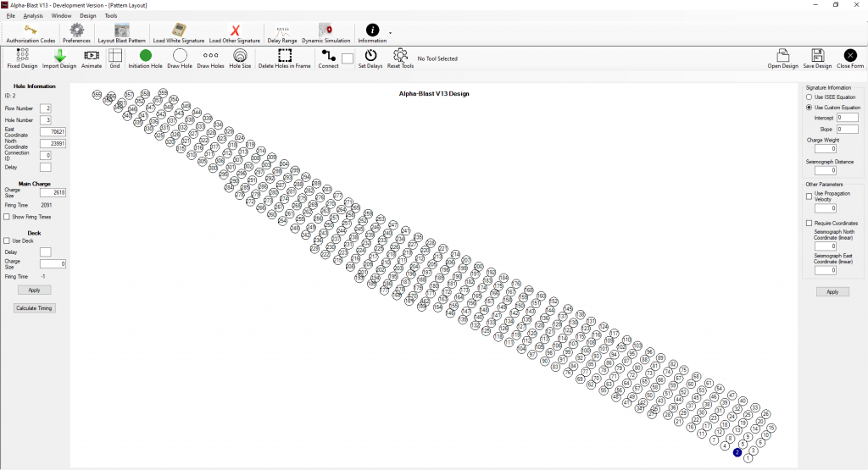This screenshot has height=470, width=868.
Task: Open Set Delays tool
Action: pos(370,58)
